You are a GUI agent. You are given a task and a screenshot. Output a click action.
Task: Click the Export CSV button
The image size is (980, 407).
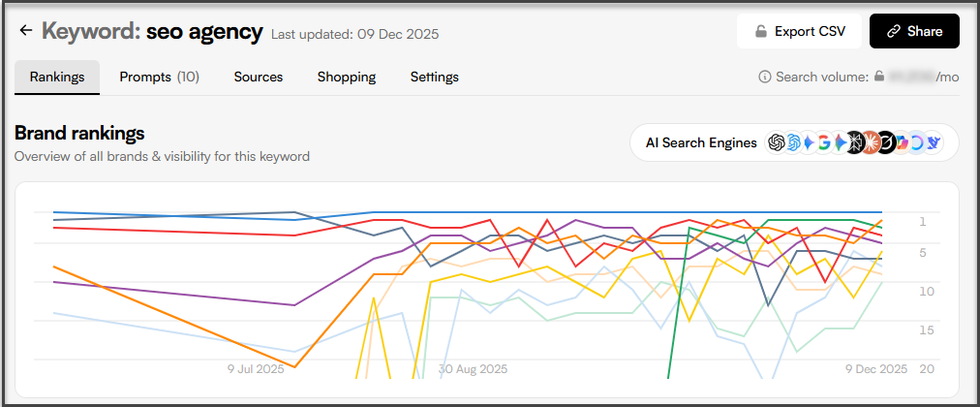pos(799,31)
